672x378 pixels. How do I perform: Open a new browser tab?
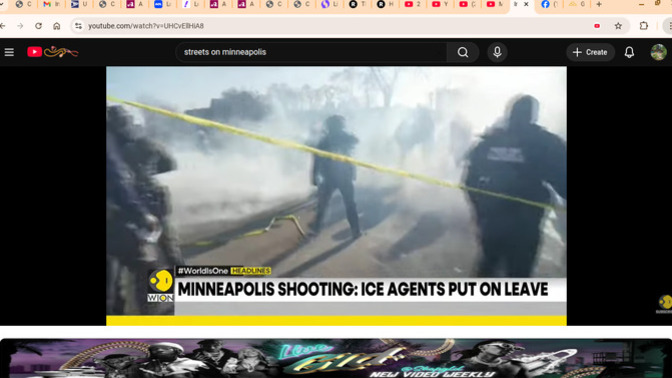599,4
